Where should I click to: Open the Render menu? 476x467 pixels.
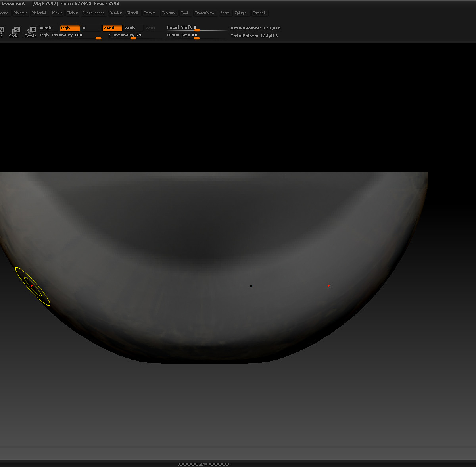pyautogui.click(x=115, y=13)
